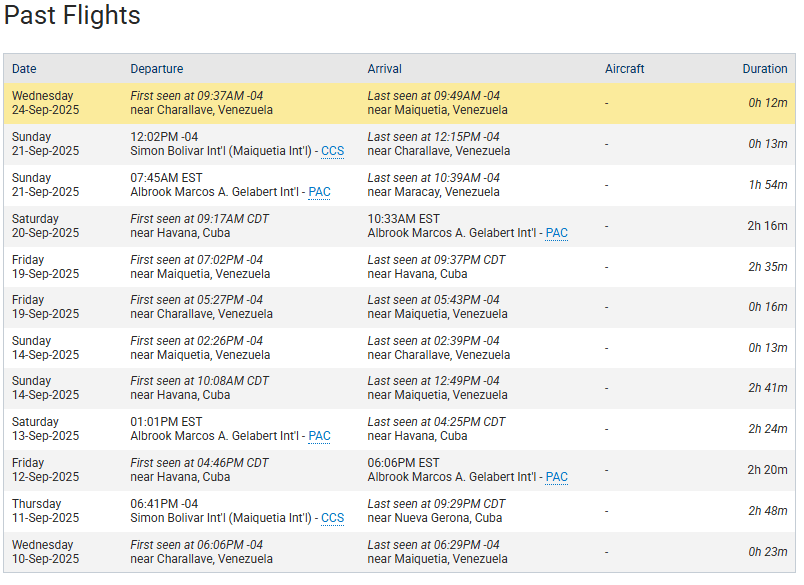Click the Date column header

point(24,69)
